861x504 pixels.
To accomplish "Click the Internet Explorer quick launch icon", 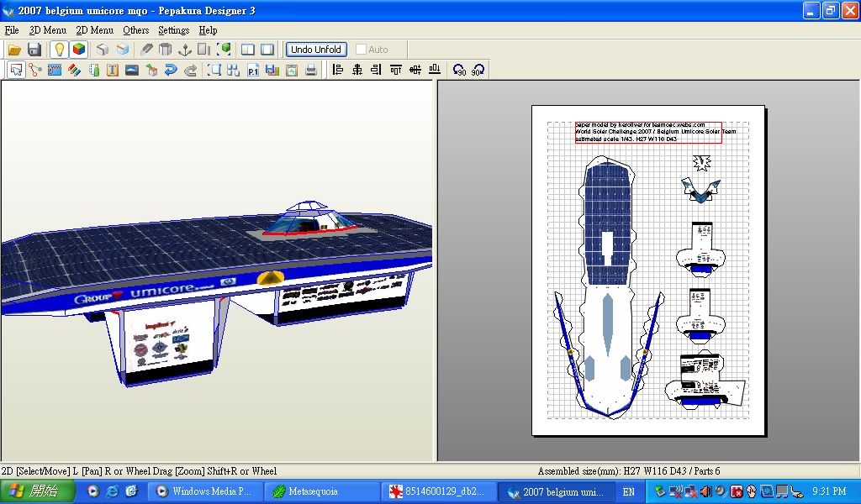I will point(113,491).
